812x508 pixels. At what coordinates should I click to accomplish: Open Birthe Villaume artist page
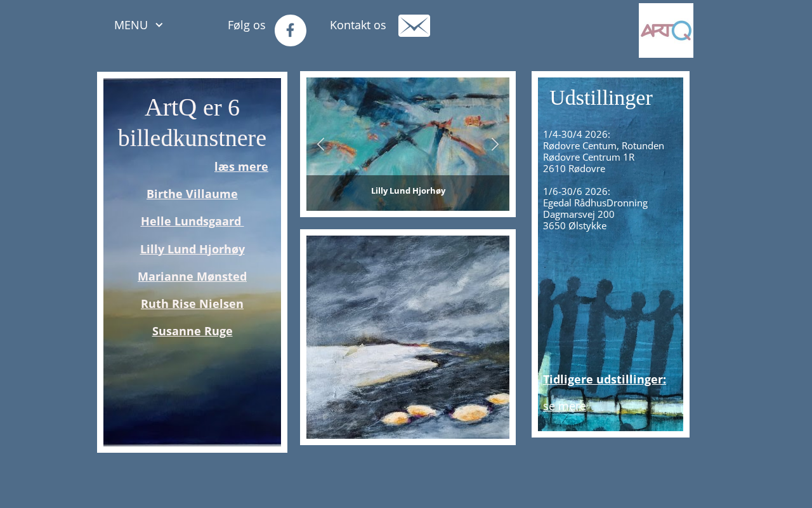192,194
